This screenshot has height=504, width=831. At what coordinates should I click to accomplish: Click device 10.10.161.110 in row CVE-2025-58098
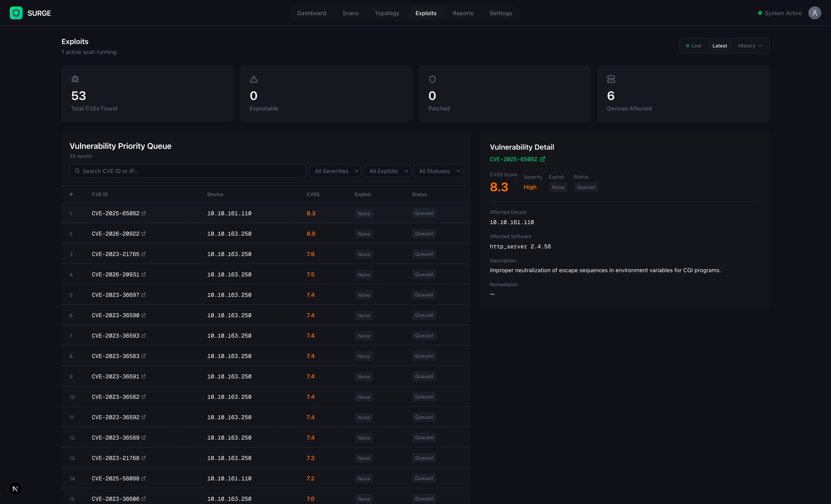click(229, 478)
